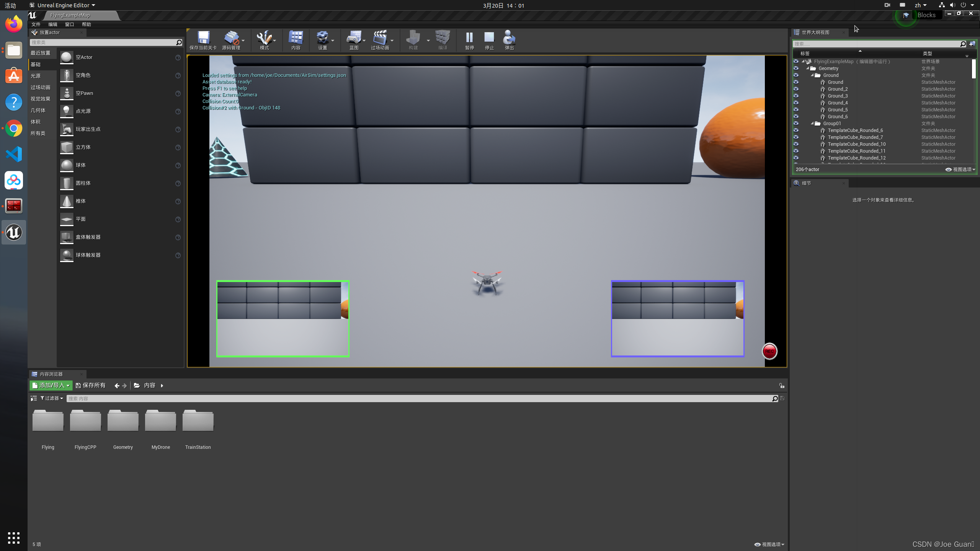Click the Eject from player icon
The image size is (980, 551).
[x=509, y=38]
